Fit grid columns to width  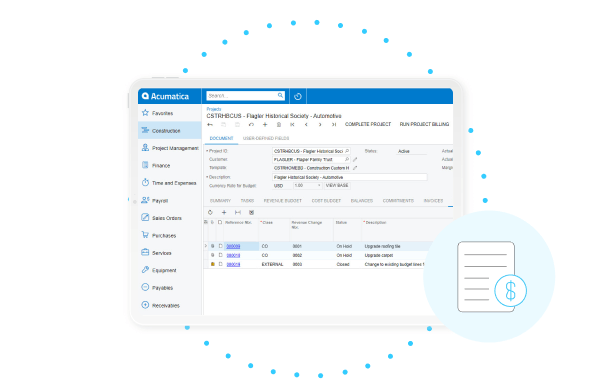tap(238, 212)
